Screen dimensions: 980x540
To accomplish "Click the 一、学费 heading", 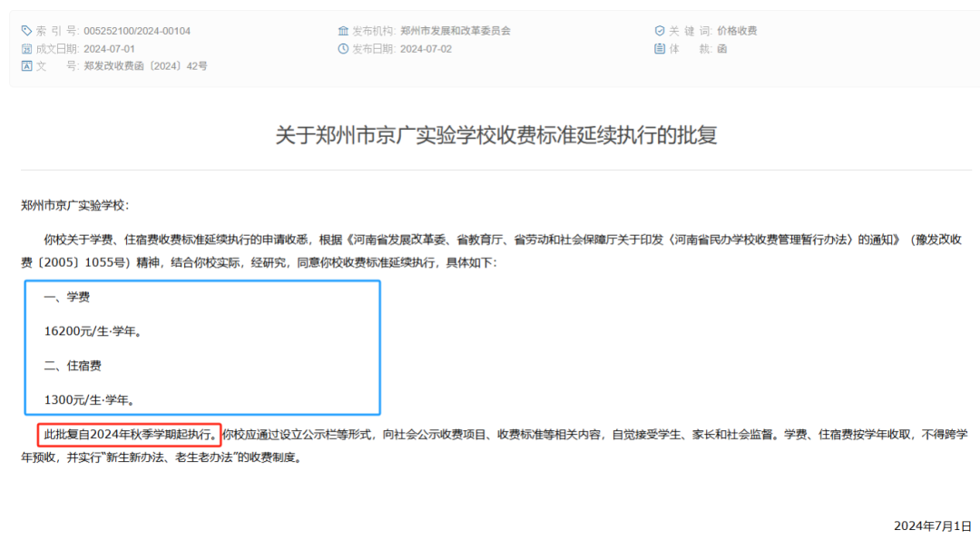I will 66,298.
